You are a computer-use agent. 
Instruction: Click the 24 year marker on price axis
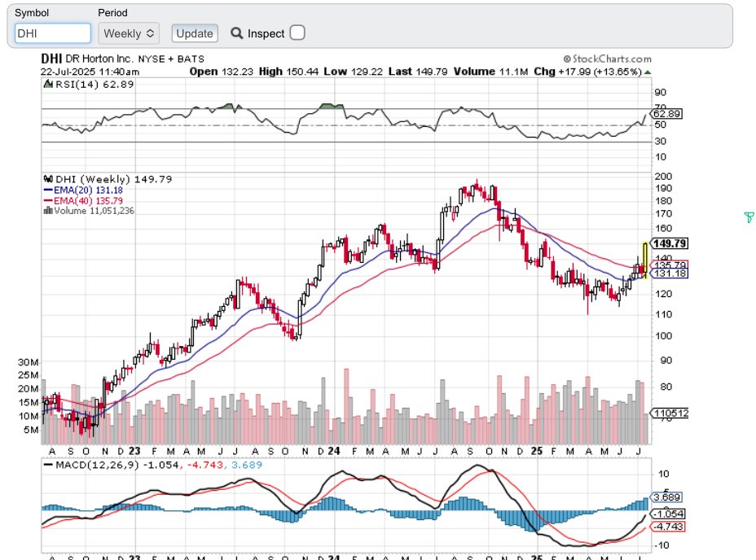pyautogui.click(x=334, y=451)
